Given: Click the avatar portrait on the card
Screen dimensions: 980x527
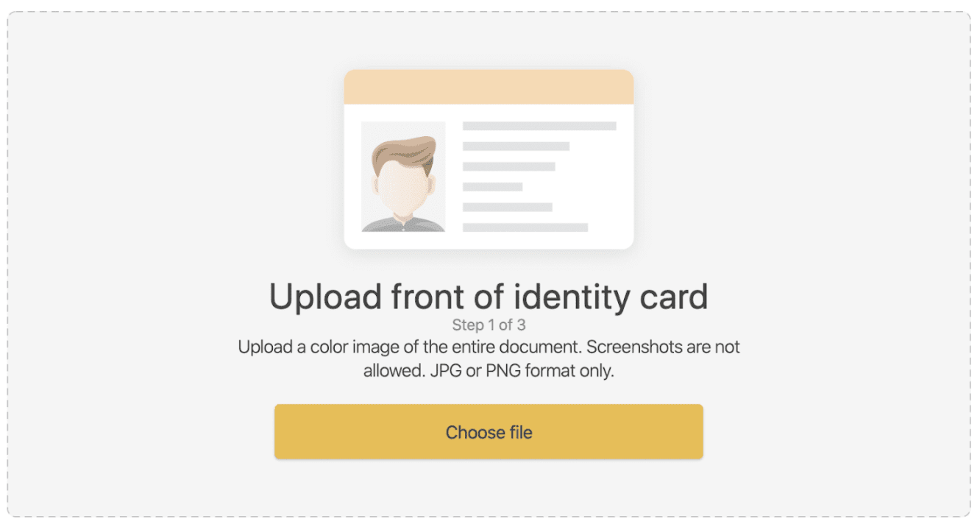Looking at the screenshot, I should tap(403, 177).
